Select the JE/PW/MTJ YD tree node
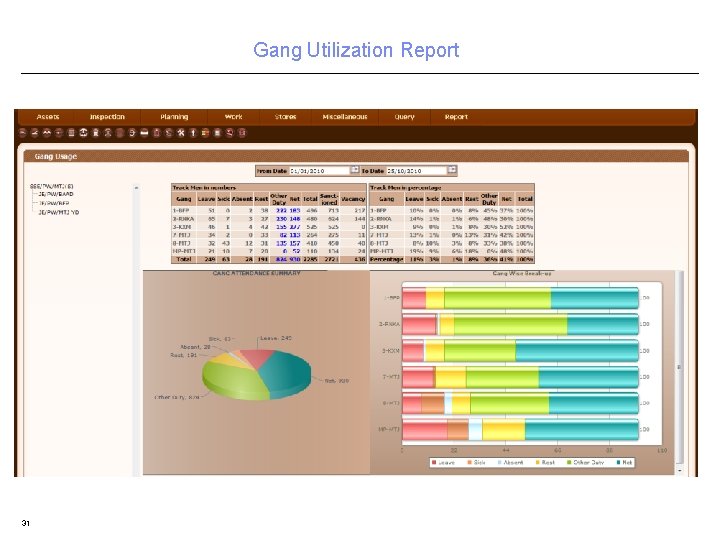Screen dimensions: 720x540 (x=58, y=212)
